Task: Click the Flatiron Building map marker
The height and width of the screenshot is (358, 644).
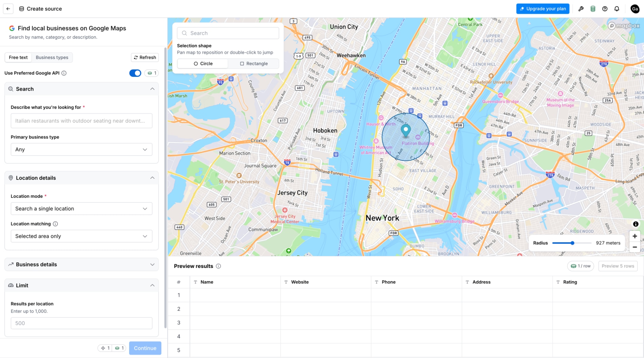Action: coord(418,137)
